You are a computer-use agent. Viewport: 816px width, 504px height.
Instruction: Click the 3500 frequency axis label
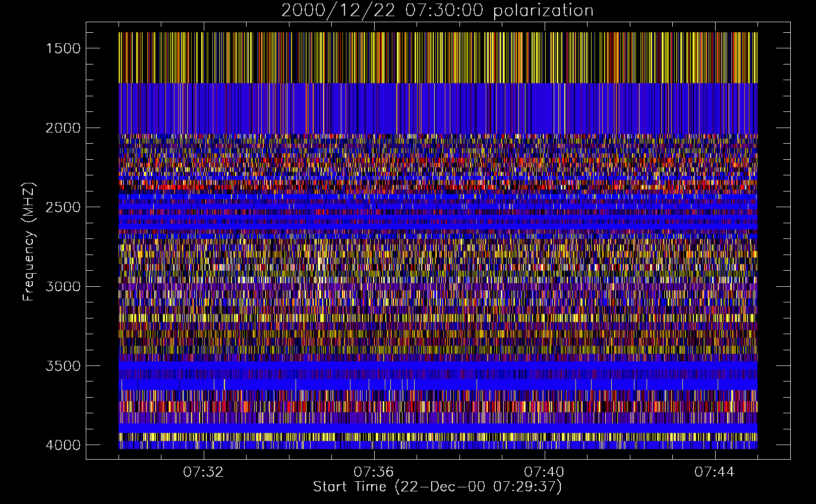(x=63, y=366)
